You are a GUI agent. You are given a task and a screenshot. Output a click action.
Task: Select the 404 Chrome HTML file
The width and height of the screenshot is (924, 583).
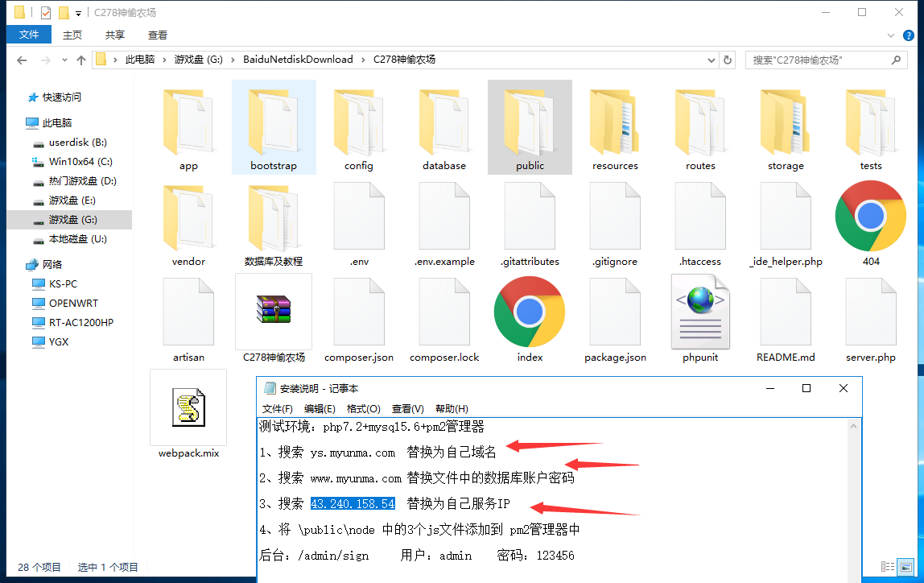[x=871, y=217]
